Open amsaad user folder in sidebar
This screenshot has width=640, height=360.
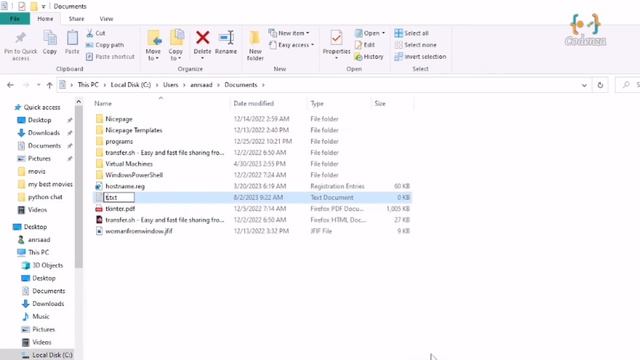pyautogui.click(x=39, y=240)
